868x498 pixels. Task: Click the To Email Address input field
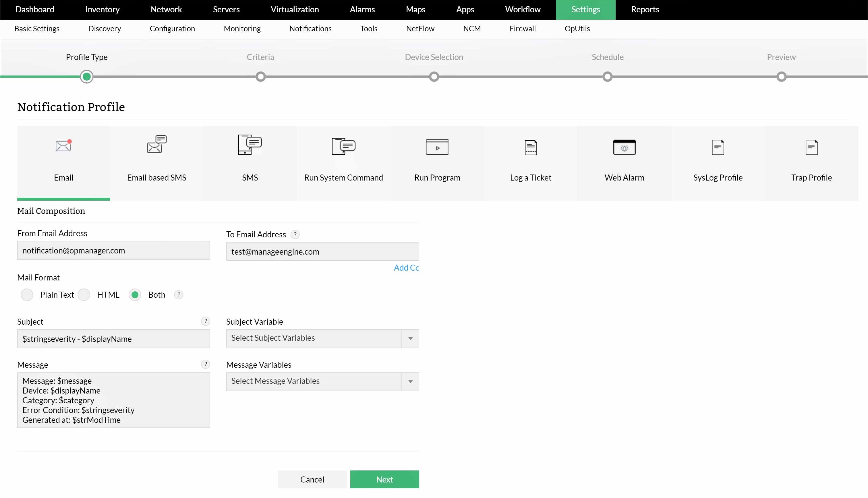coord(322,251)
